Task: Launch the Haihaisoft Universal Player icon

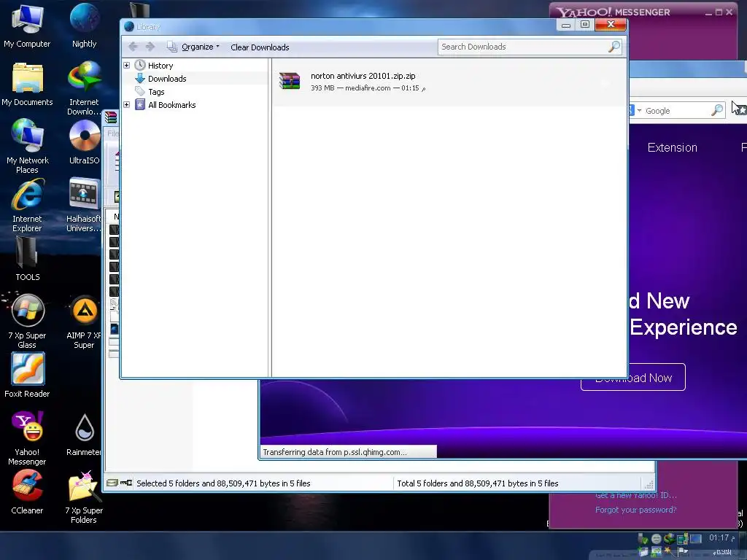Action: tap(85, 205)
